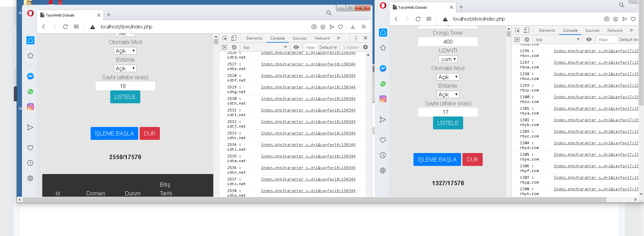644x236 pixels.
Task: Click LİSTELE button in right window
Action: (448, 123)
